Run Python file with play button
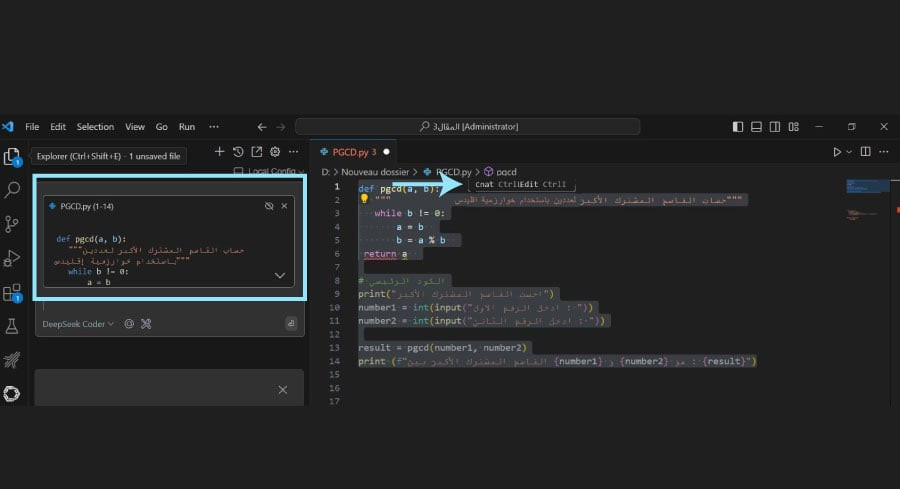Image resolution: width=900 pixels, height=489 pixels. click(x=837, y=152)
